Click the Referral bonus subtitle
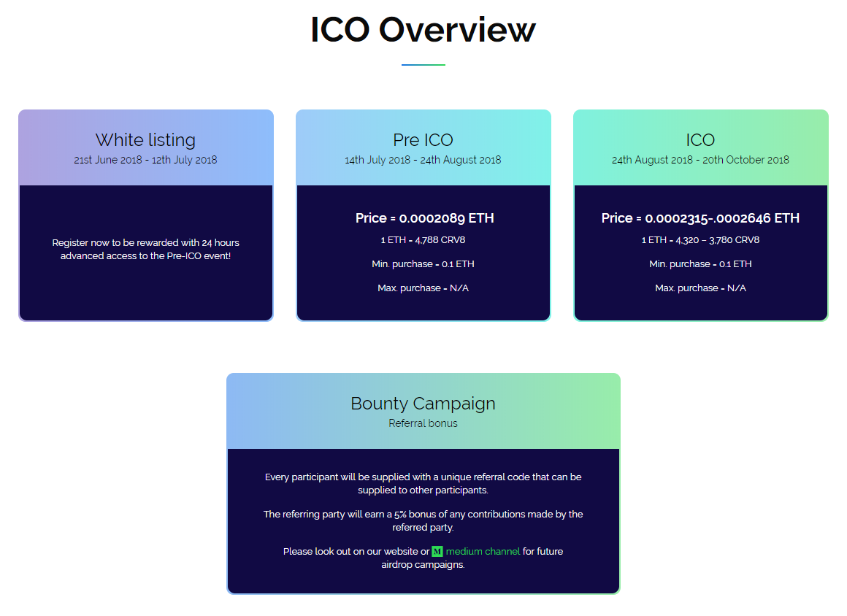The image size is (847, 616). coord(423,423)
